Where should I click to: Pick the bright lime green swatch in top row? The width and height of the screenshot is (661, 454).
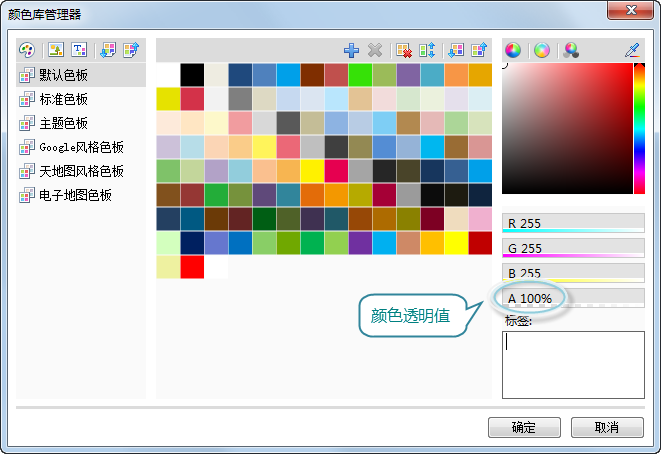360,75
